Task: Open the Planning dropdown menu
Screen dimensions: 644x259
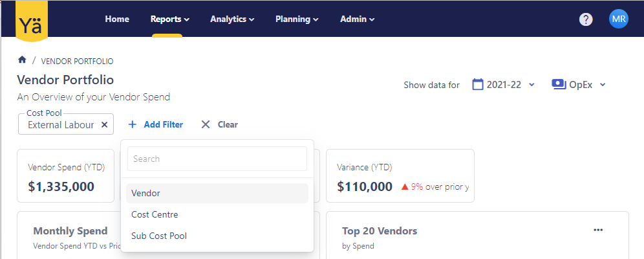Action: tap(297, 19)
